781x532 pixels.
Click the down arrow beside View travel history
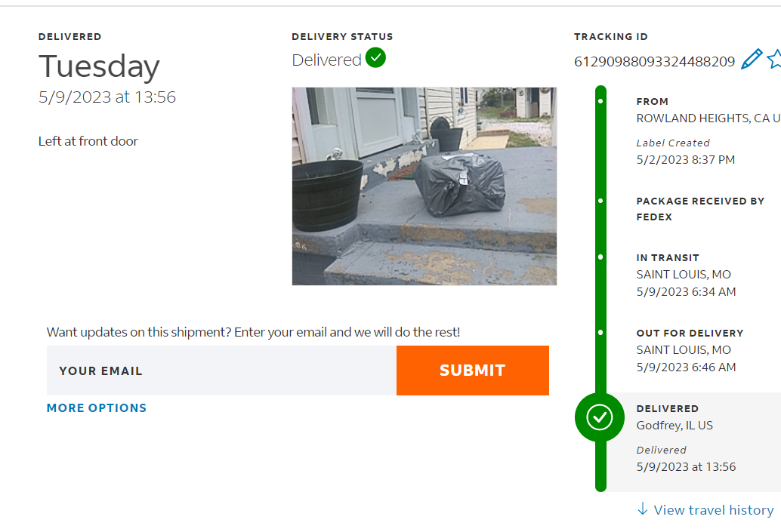[643, 509]
